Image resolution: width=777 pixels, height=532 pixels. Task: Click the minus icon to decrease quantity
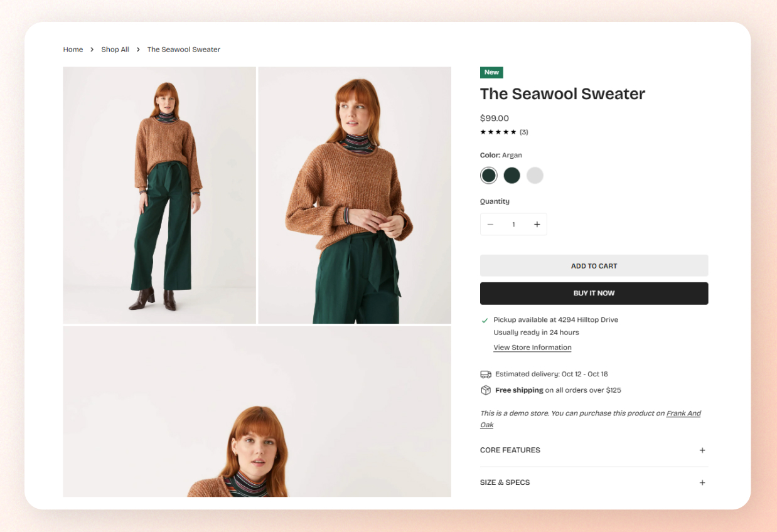click(x=490, y=225)
